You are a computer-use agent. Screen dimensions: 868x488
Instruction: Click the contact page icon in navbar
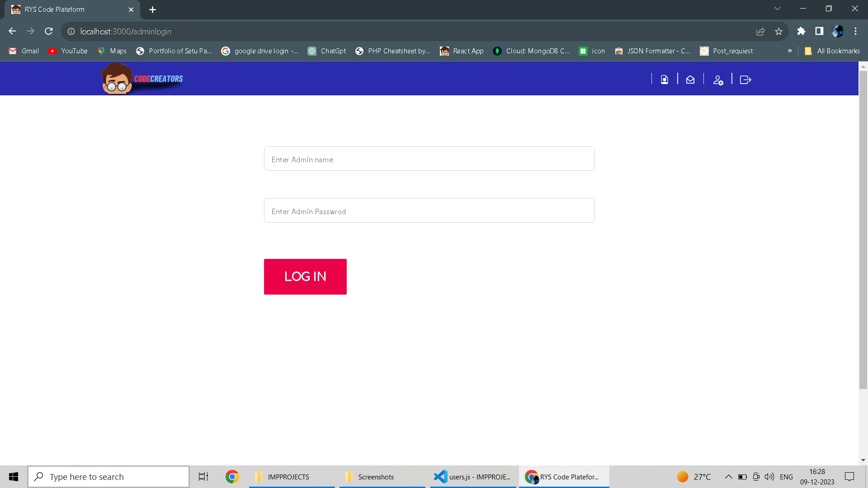point(664,80)
